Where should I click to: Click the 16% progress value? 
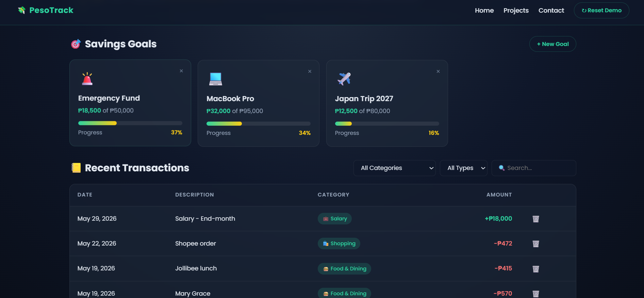pos(434,133)
